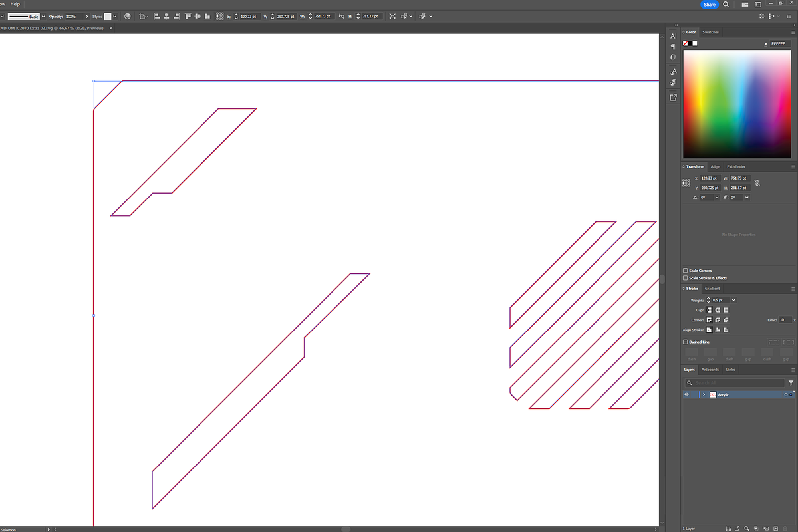This screenshot has height=532, width=798.
Task: Enable the Scale Strokes & Effects checkbox
Action: [x=686, y=278]
